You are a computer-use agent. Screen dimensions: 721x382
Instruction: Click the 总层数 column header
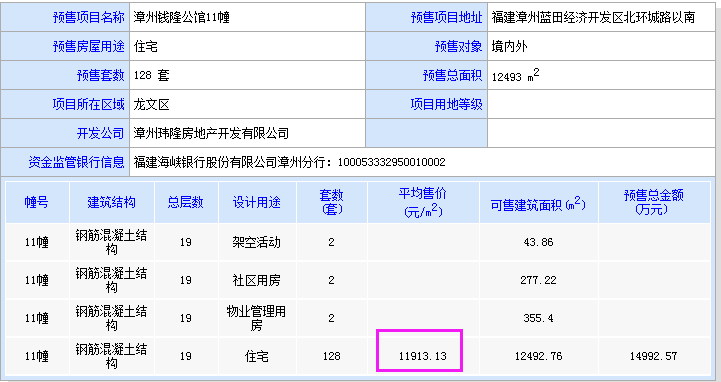click(x=186, y=202)
